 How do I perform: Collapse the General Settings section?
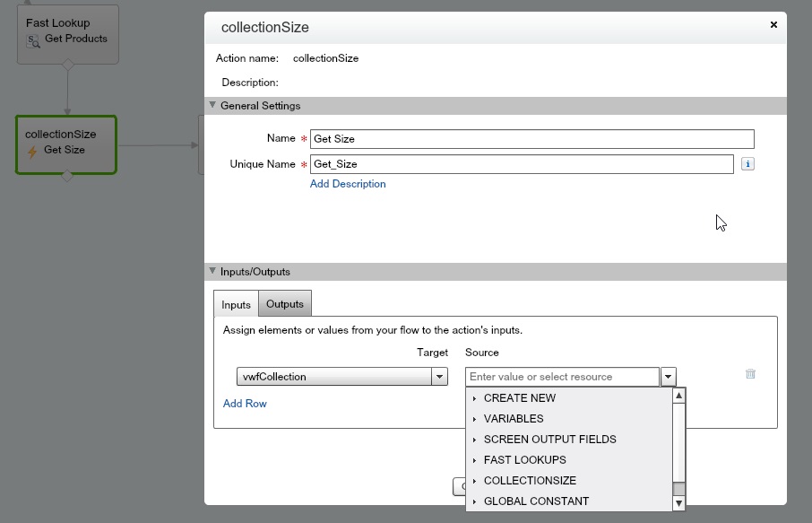[213, 105]
